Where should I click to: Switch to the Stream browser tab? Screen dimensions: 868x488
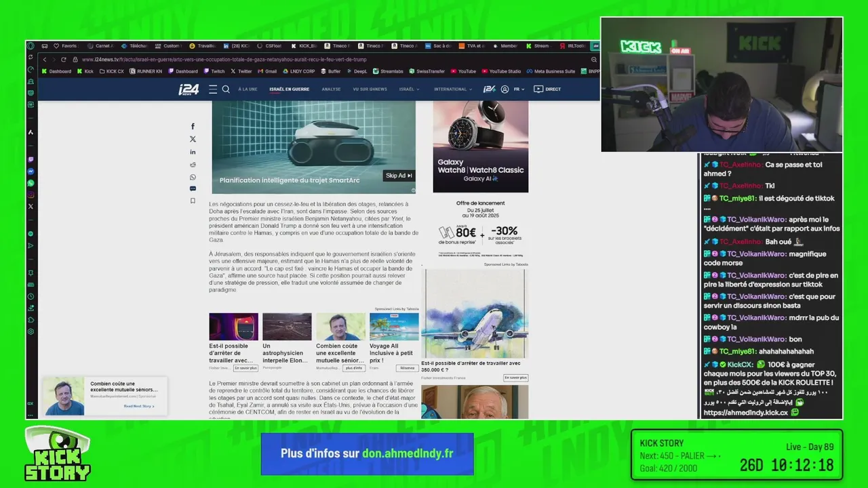538,46
